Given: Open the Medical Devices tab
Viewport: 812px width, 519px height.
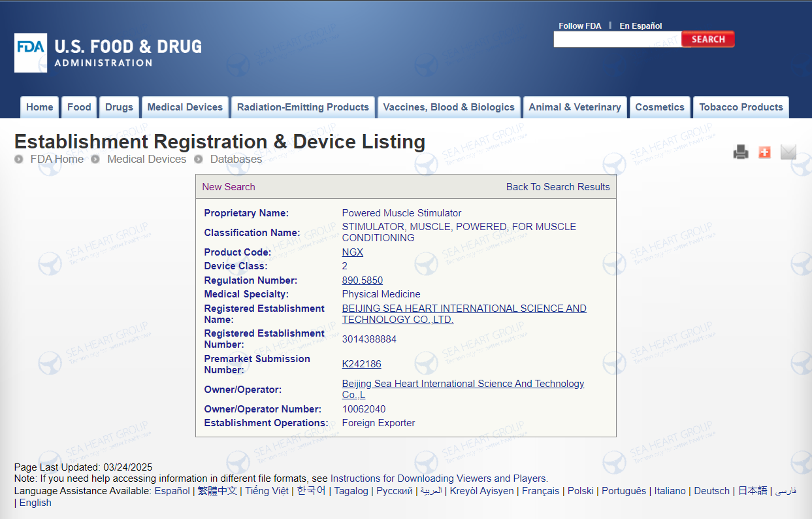Looking at the screenshot, I should [x=185, y=107].
